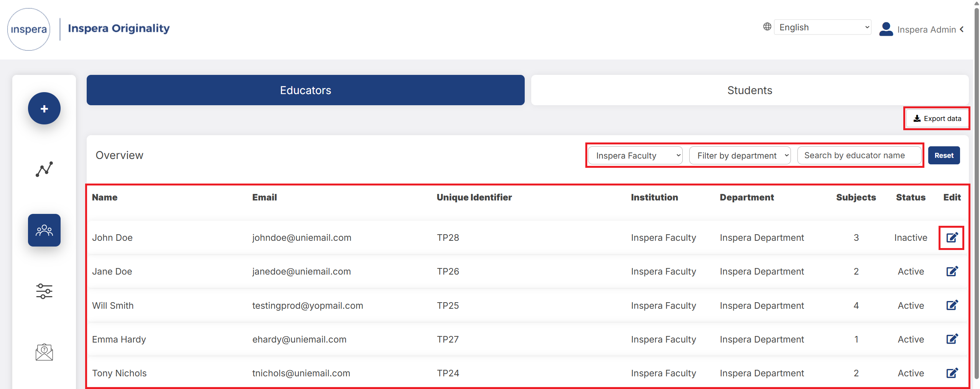Click Will Smith's subjects count 4
This screenshot has width=980, height=389.
pos(856,306)
